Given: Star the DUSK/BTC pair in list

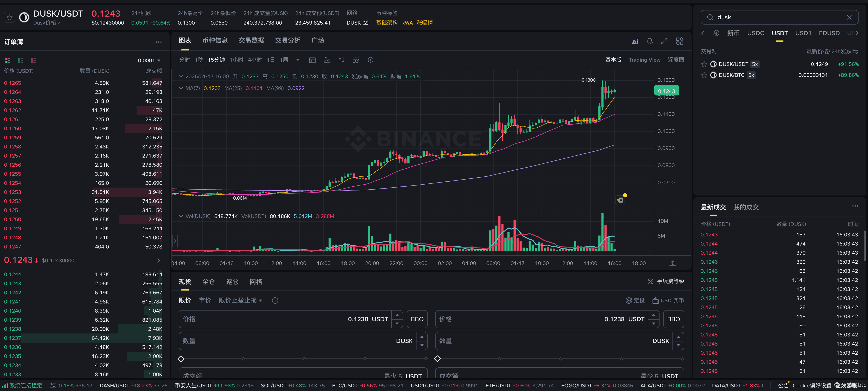Looking at the screenshot, I should pyautogui.click(x=704, y=75).
